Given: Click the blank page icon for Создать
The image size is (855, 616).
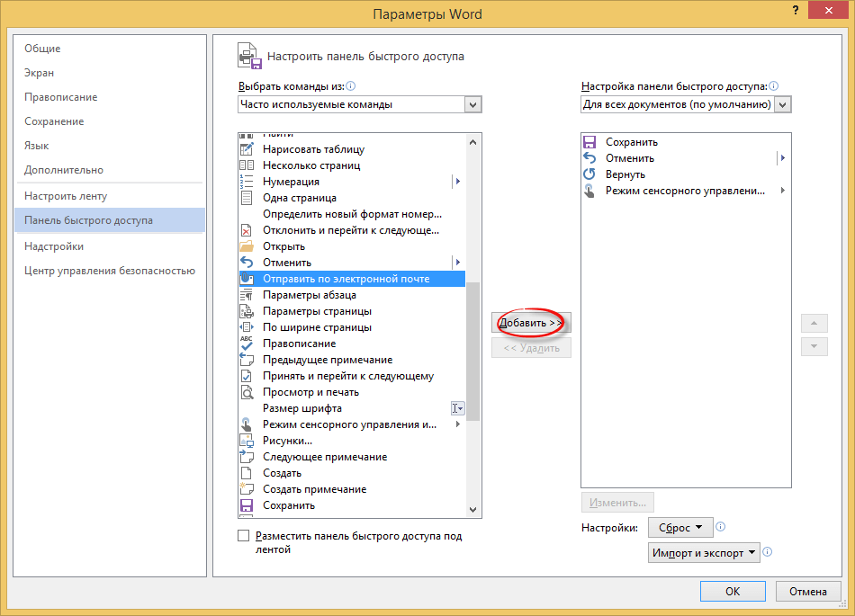Looking at the screenshot, I should click(x=247, y=473).
